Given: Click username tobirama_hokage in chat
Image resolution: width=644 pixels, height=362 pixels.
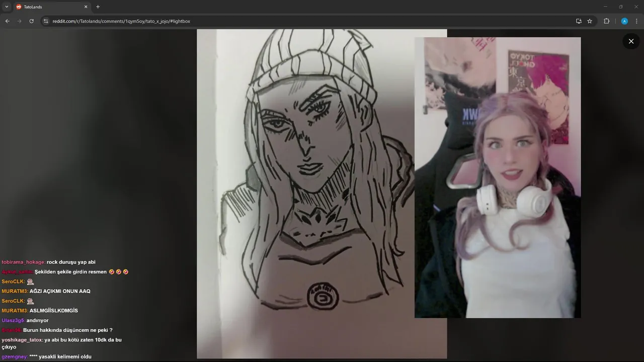Looking at the screenshot, I should pos(23,262).
